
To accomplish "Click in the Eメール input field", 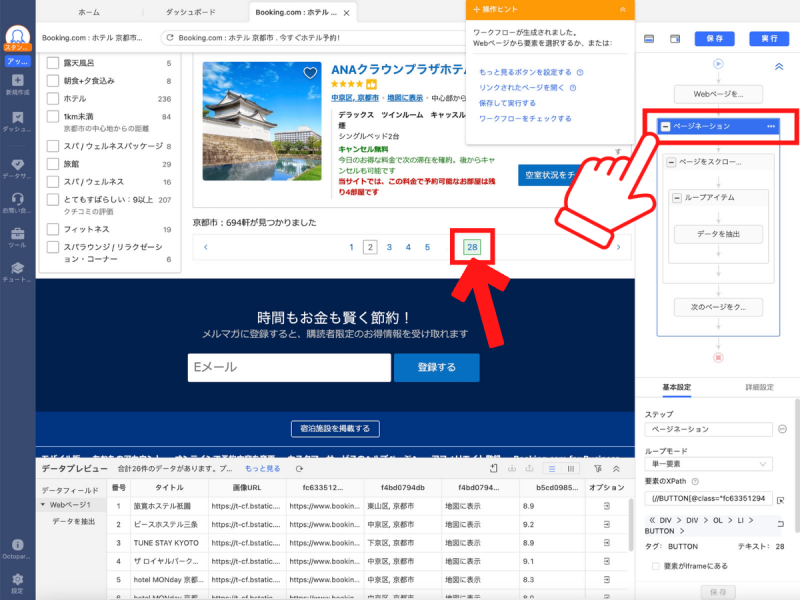I will [x=289, y=367].
